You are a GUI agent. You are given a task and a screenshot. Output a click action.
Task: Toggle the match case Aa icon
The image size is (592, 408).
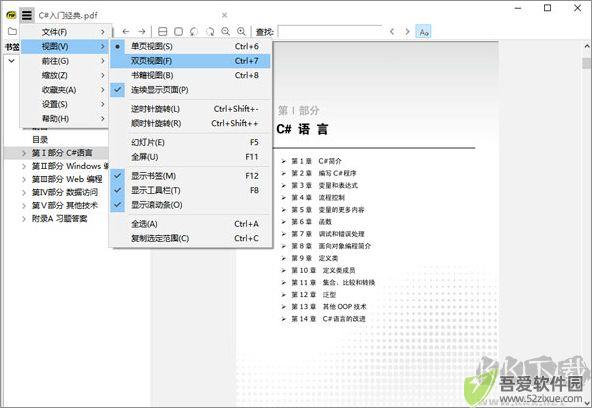(x=424, y=32)
